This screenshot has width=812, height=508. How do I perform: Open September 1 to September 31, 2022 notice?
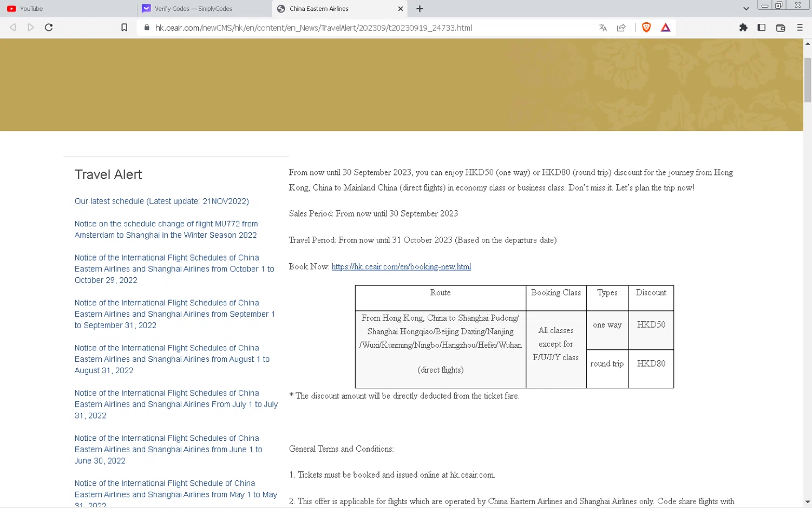pyautogui.click(x=175, y=314)
